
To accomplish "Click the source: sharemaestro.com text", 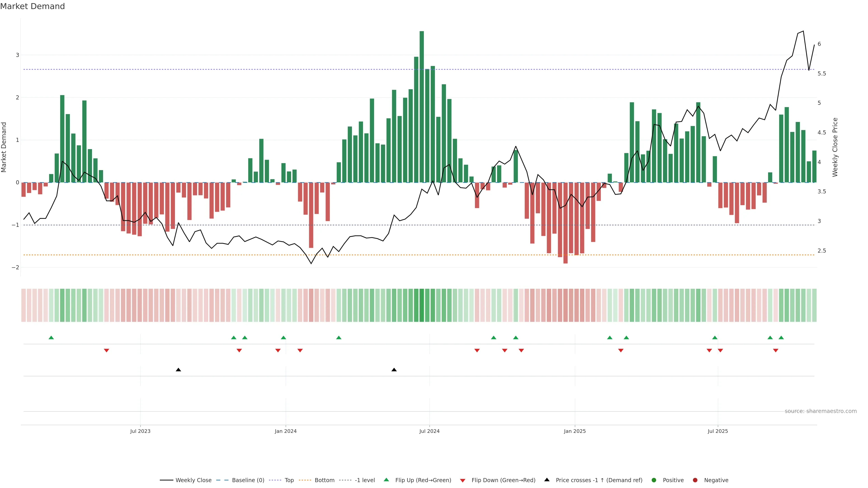I will [x=821, y=411].
